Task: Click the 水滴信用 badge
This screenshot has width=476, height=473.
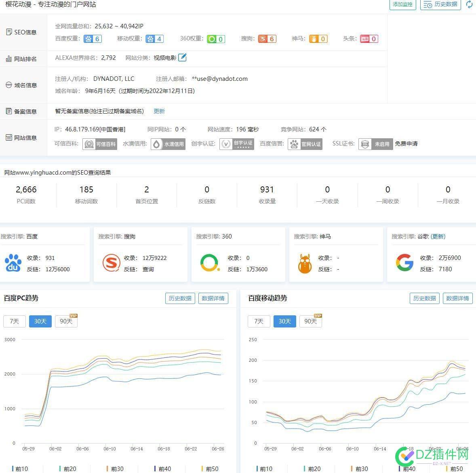Action: [x=168, y=144]
